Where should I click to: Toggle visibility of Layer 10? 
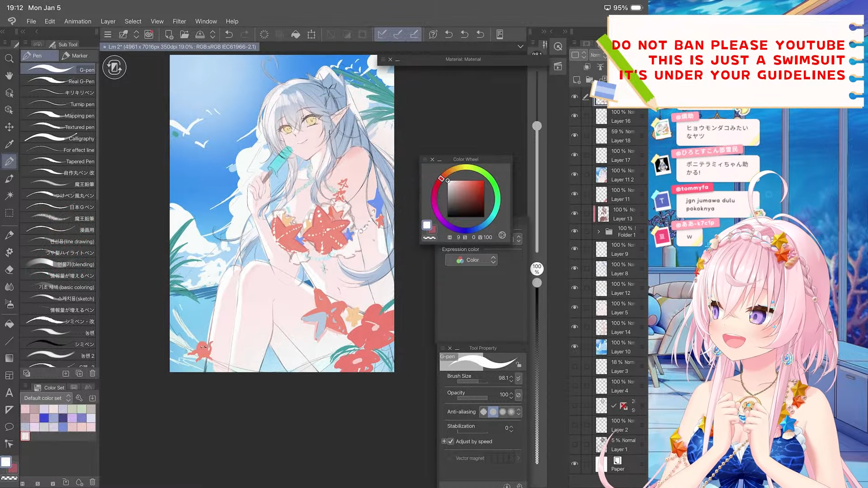click(x=575, y=347)
